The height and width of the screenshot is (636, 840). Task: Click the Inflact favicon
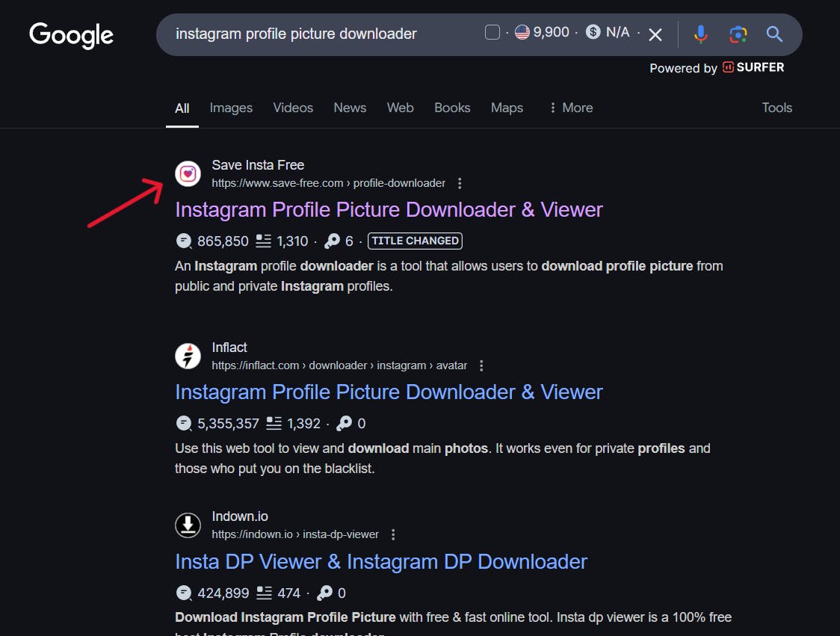188,356
